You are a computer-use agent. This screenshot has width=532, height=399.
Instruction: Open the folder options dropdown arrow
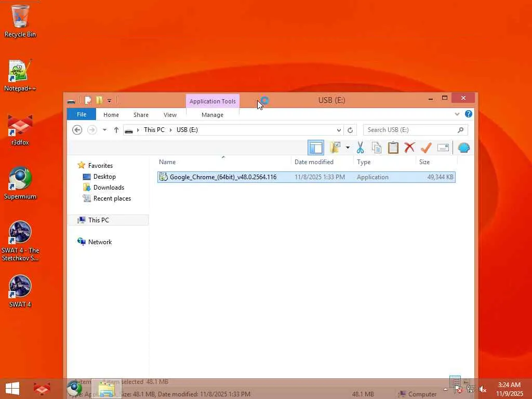(x=348, y=148)
